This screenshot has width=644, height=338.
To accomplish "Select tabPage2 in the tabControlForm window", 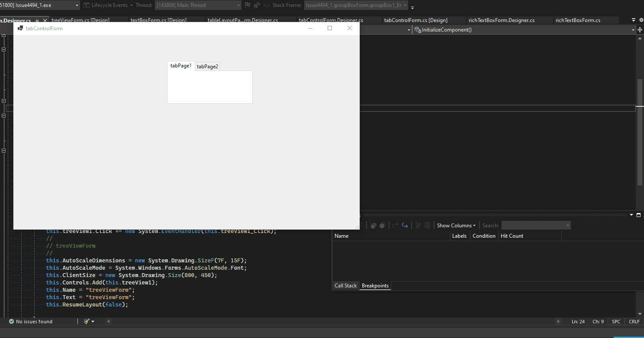I will tap(207, 66).
